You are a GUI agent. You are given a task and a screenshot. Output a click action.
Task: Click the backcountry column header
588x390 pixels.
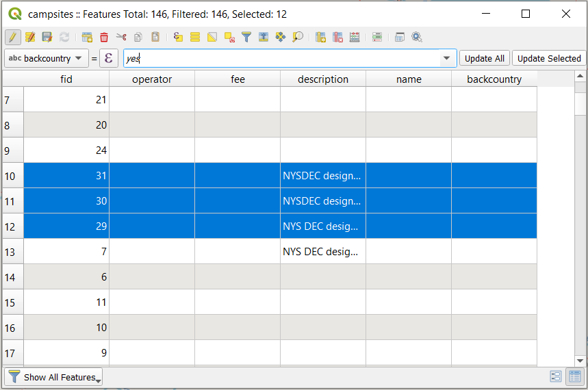(x=494, y=79)
